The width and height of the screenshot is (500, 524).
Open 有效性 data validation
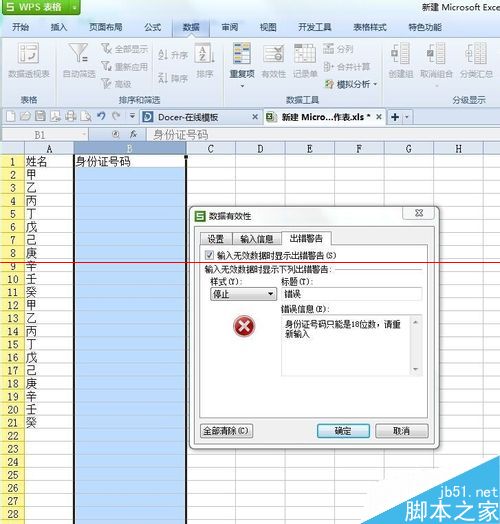click(x=273, y=60)
